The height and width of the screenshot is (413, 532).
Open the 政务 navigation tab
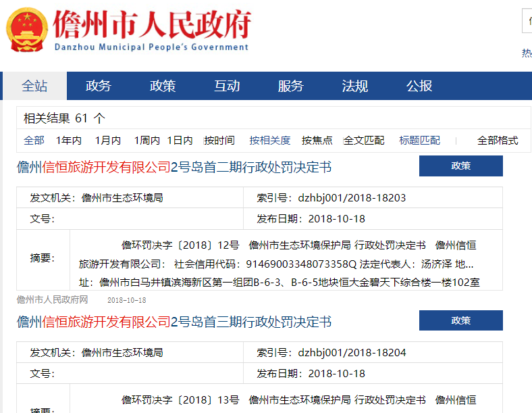point(99,86)
